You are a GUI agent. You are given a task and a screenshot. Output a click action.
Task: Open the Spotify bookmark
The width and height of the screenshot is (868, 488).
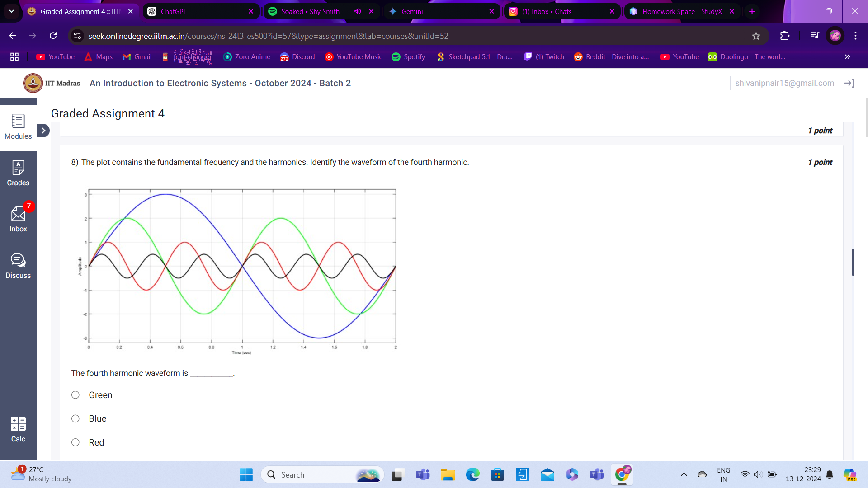[x=408, y=57]
